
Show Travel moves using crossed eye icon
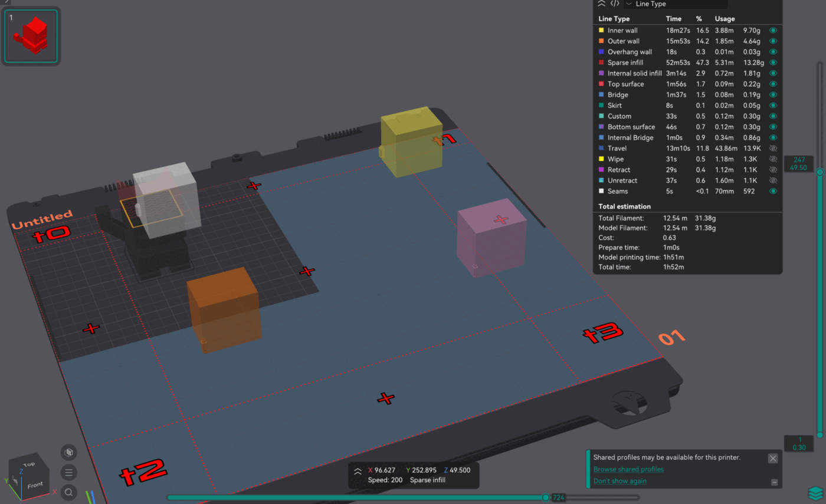[773, 149]
